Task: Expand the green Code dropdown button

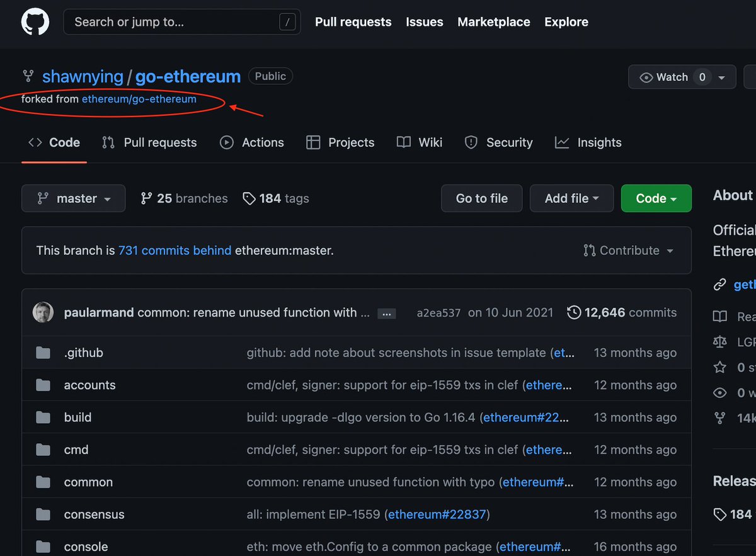Action: coord(656,198)
